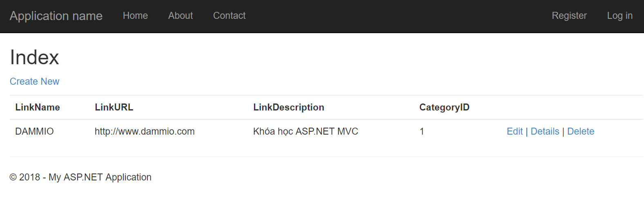Open the Contact menu item
This screenshot has width=644, height=198.
point(229,16)
